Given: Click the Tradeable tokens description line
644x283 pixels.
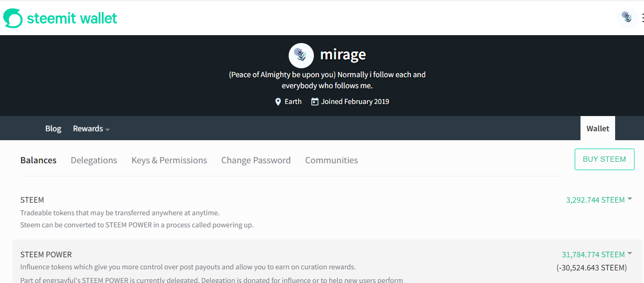Looking at the screenshot, I should [x=120, y=213].
